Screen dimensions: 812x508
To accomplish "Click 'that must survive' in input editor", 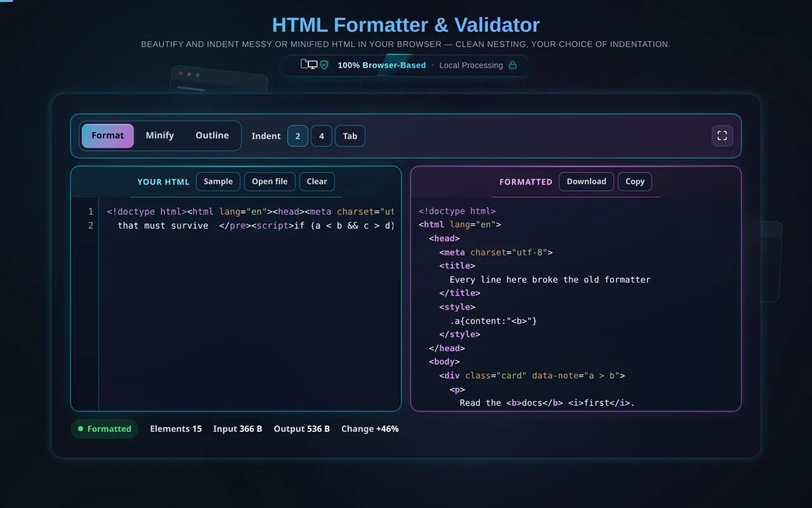I will [x=163, y=225].
